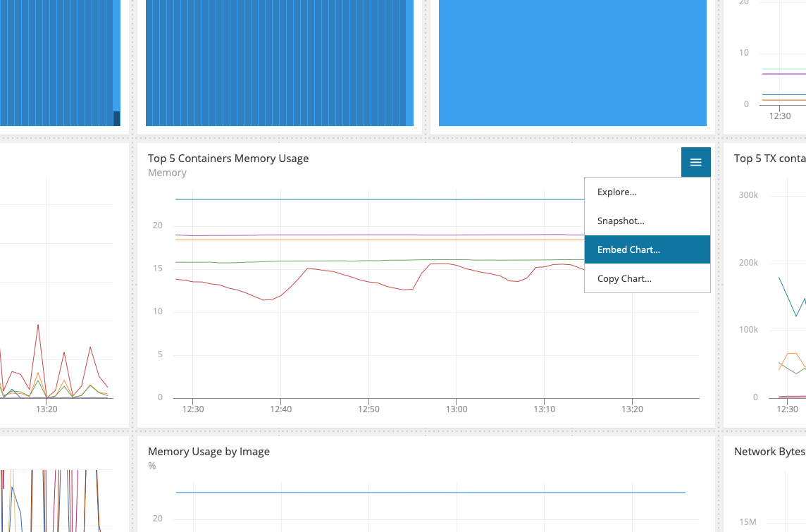Click the Memory Usage by Image panel header
806x532 pixels.
coord(208,451)
